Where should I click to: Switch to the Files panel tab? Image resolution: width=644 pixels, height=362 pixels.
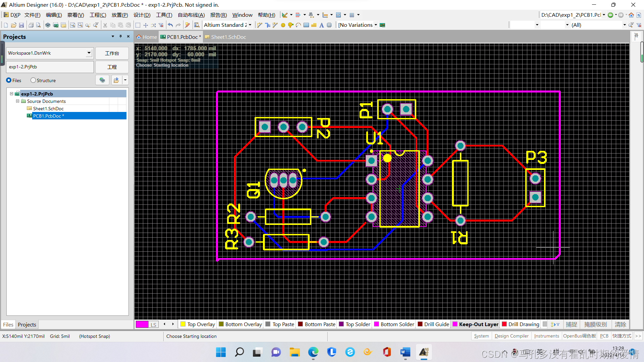click(x=8, y=325)
